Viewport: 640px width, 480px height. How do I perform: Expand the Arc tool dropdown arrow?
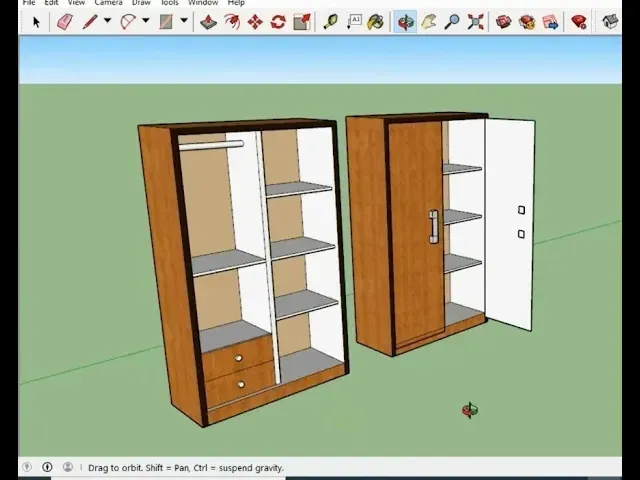point(145,21)
